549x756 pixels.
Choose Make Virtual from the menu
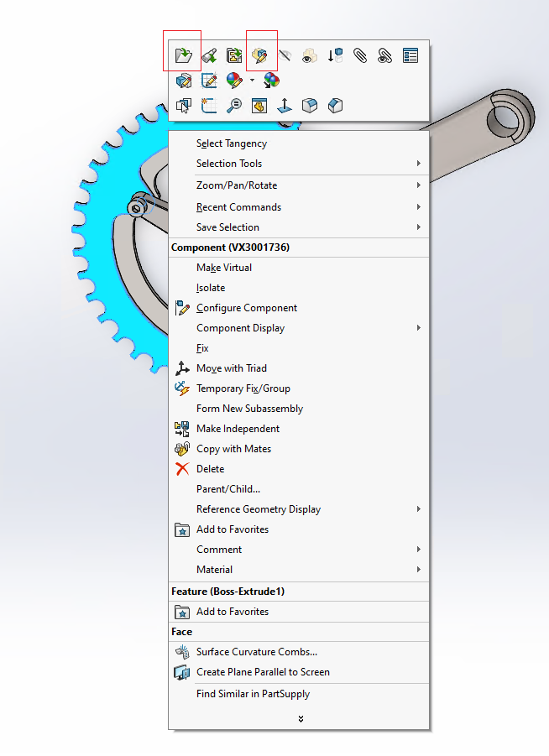point(224,268)
